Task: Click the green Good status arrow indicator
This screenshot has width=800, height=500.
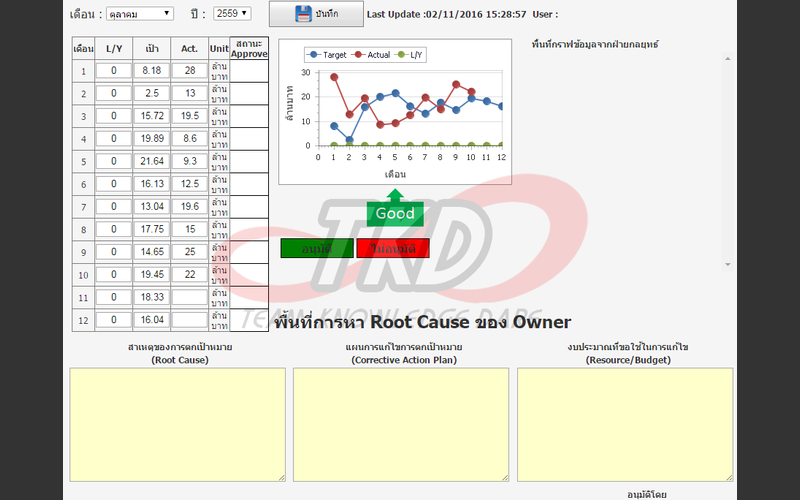Action: [395, 208]
